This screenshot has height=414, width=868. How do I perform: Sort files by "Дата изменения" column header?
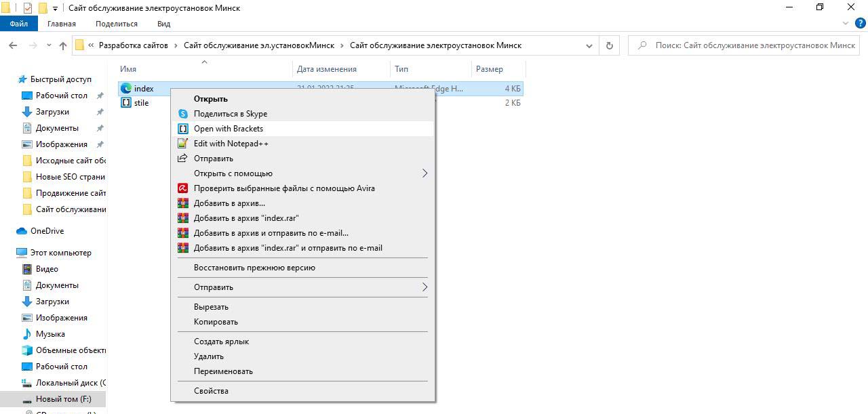pyautogui.click(x=327, y=69)
